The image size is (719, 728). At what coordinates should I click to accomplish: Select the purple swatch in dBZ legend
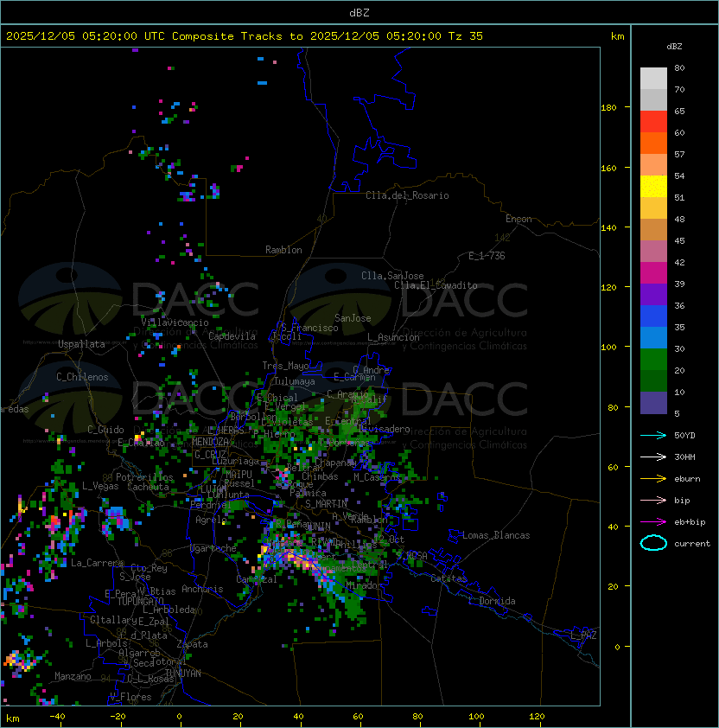click(653, 294)
